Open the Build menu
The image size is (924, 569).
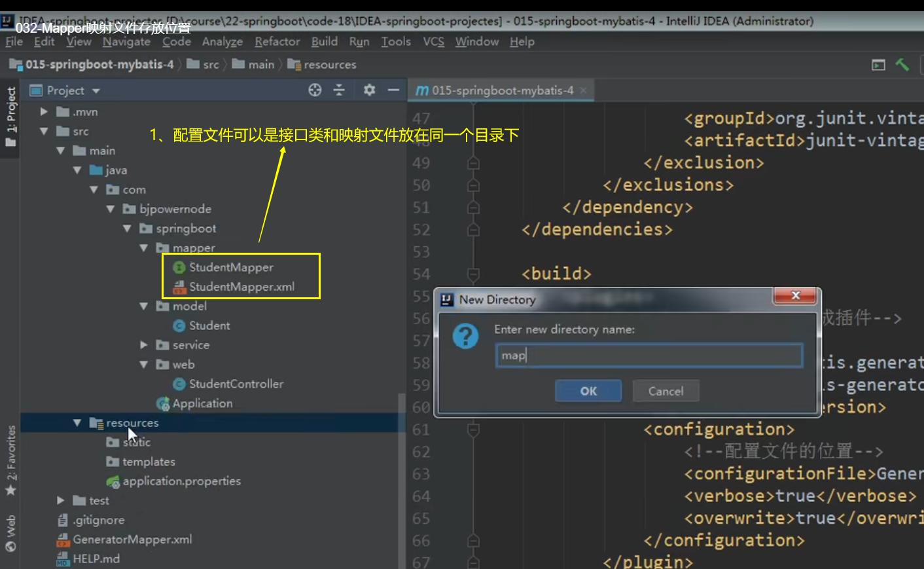[325, 41]
